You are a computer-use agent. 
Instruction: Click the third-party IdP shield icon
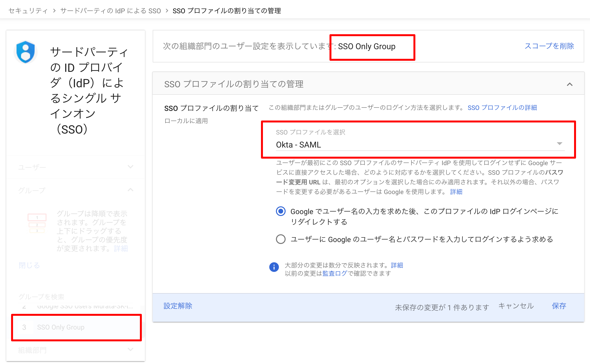click(x=25, y=52)
